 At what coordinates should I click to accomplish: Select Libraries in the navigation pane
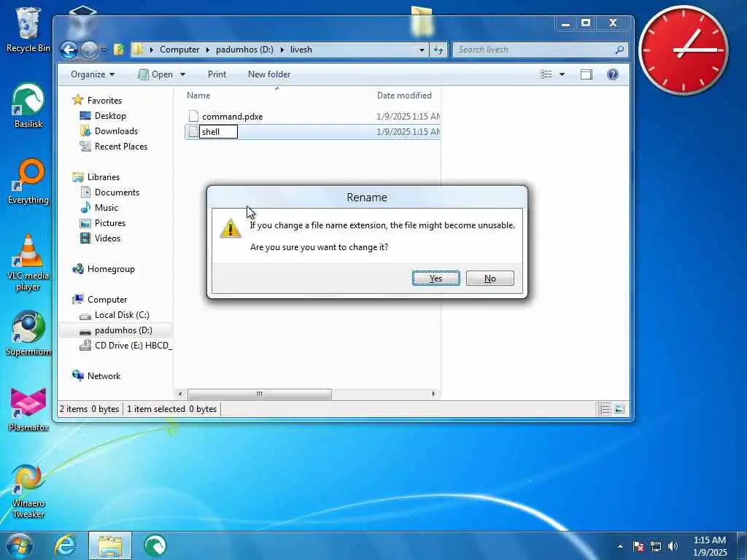(x=104, y=177)
